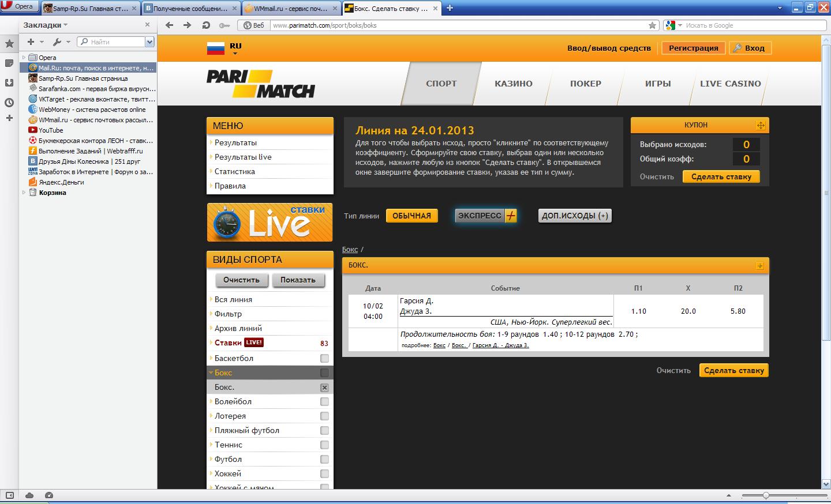Switch to the LIVE CASINO tab
This screenshot has height=504, width=831.
[731, 84]
